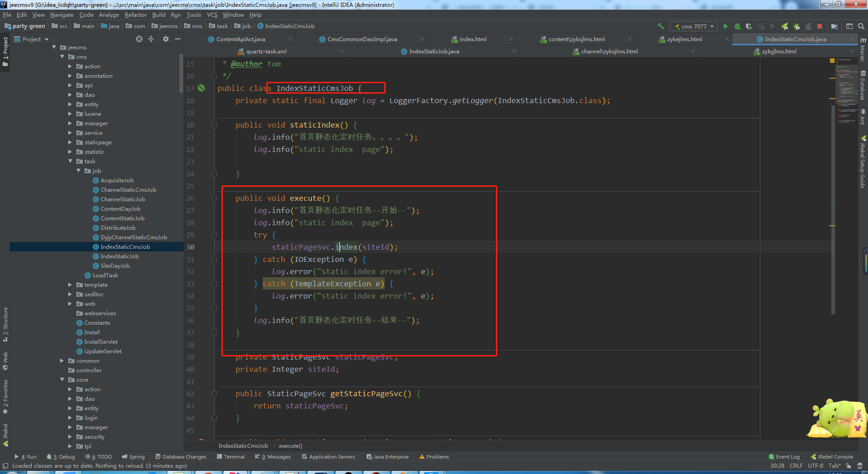Switch to the quartz-task.xml tab
868x474 pixels.
click(266, 52)
